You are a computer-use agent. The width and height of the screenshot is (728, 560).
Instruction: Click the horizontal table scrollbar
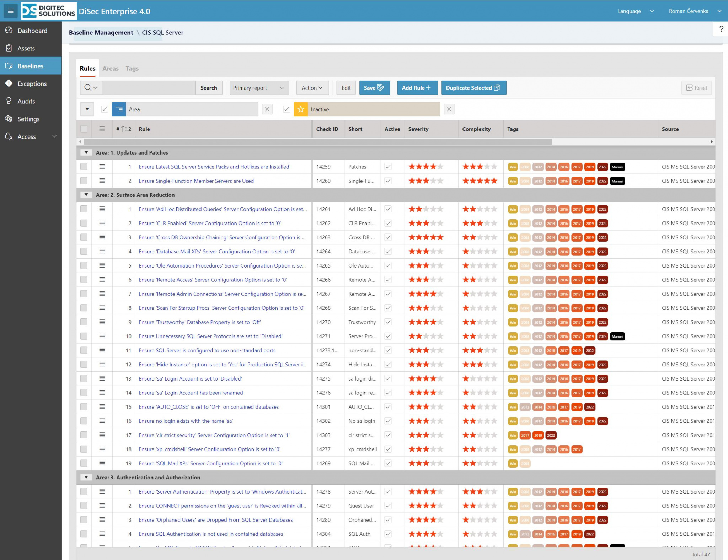(317, 141)
